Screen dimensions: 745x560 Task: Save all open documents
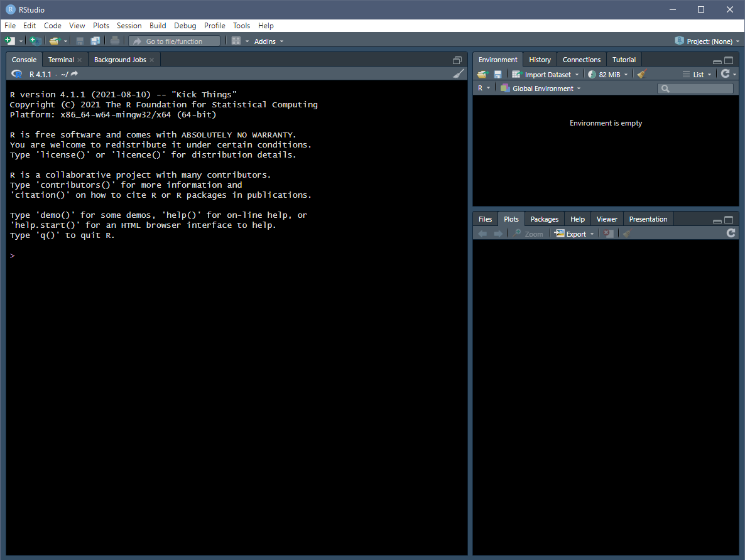click(x=95, y=40)
